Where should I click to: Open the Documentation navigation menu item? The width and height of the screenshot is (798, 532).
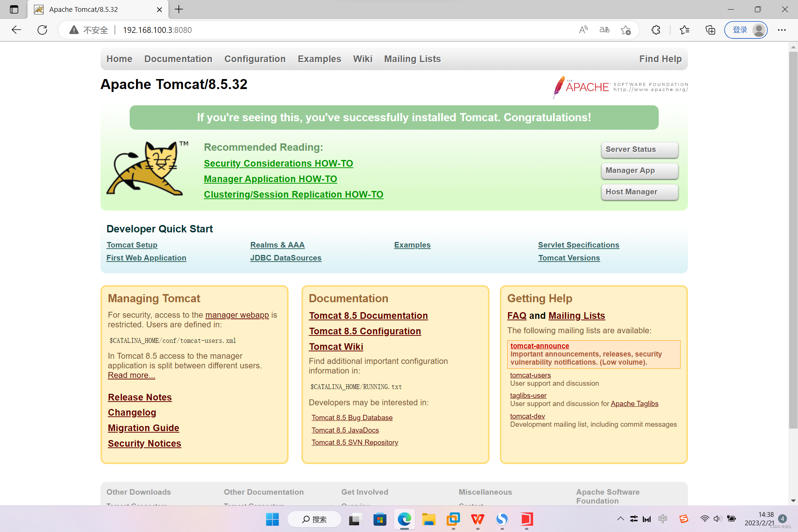(178, 59)
